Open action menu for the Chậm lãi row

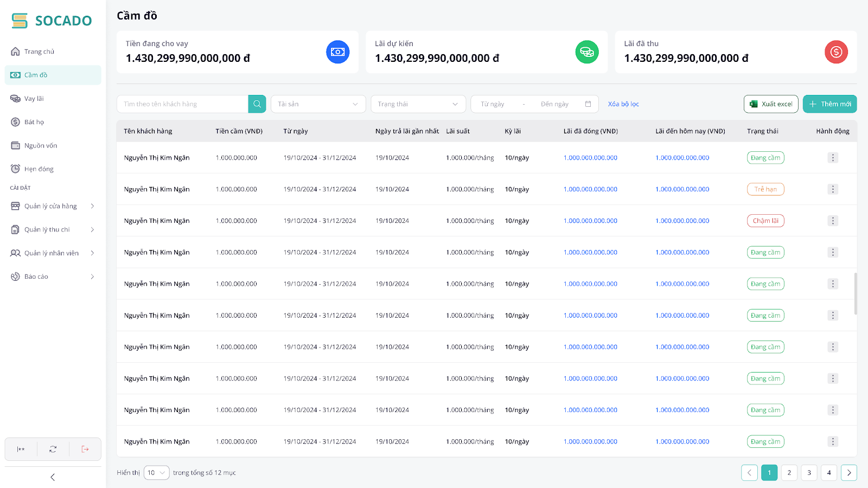pyautogui.click(x=833, y=221)
